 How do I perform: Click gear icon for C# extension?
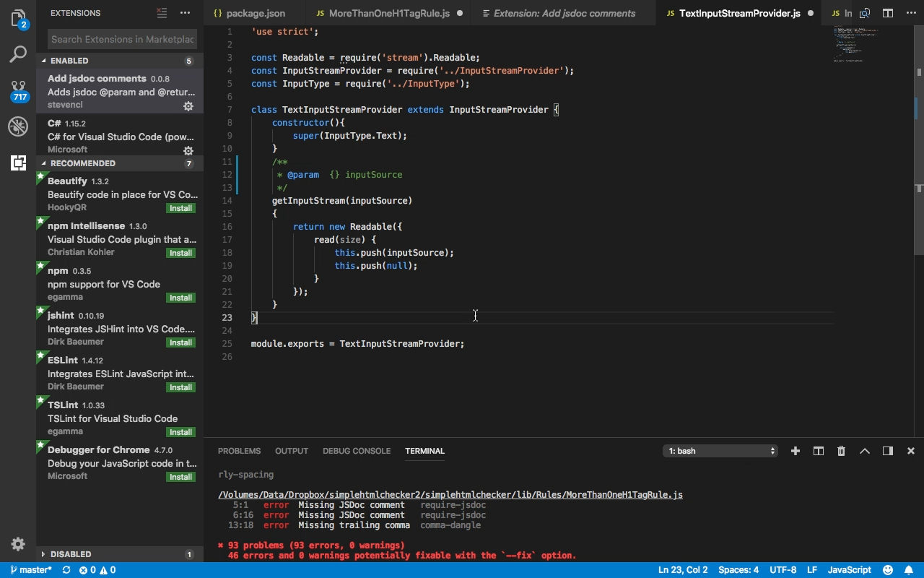tap(188, 151)
